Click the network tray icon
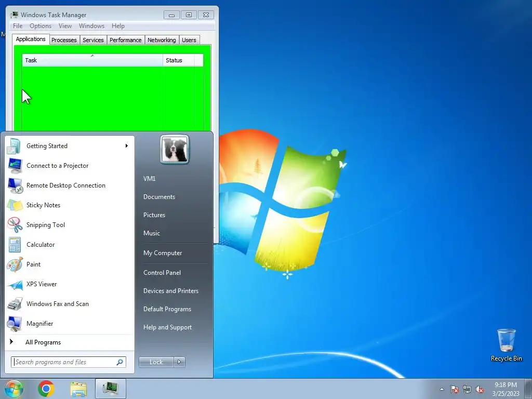 (467, 389)
